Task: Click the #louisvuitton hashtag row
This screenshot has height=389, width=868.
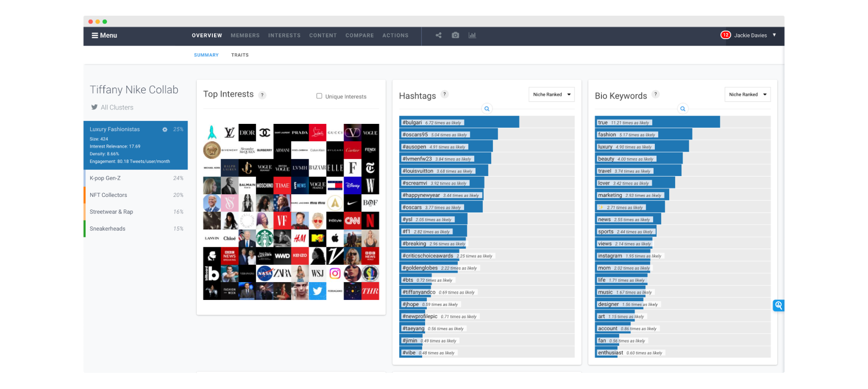Action: [487, 171]
